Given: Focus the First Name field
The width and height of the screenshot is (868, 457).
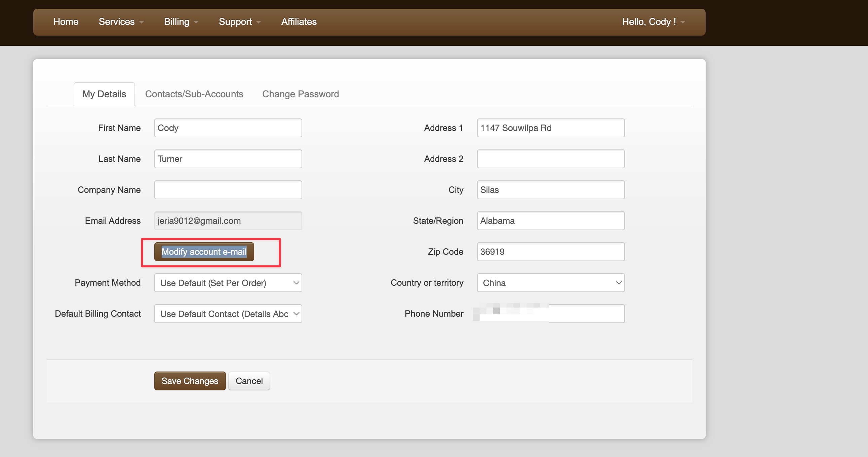Looking at the screenshot, I should click(x=228, y=128).
